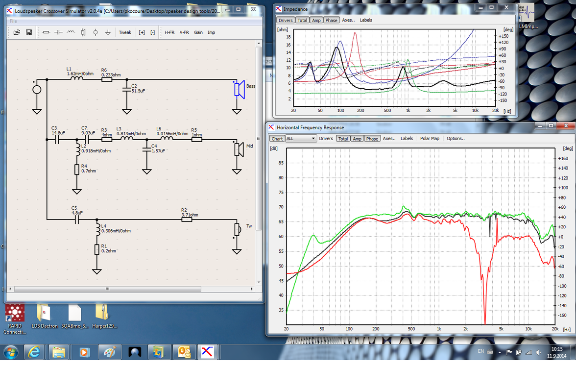Toggle Phase in Horizontal Frequency Response window
Image resolution: width=576 pixels, height=392 pixels.
click(x=372, y=139)
